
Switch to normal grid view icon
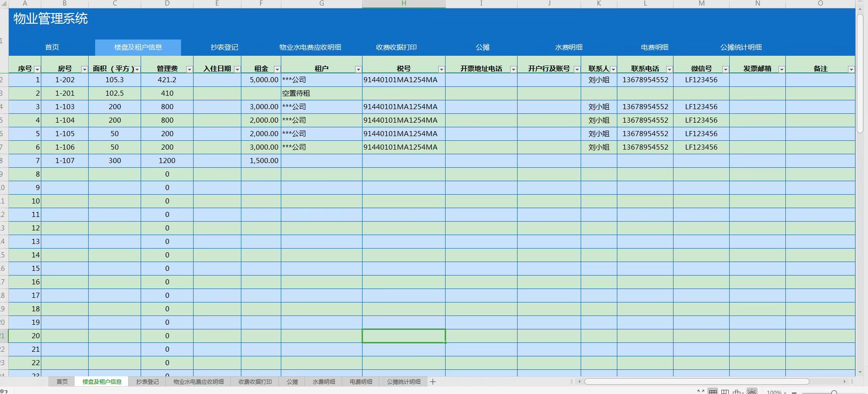713,392
